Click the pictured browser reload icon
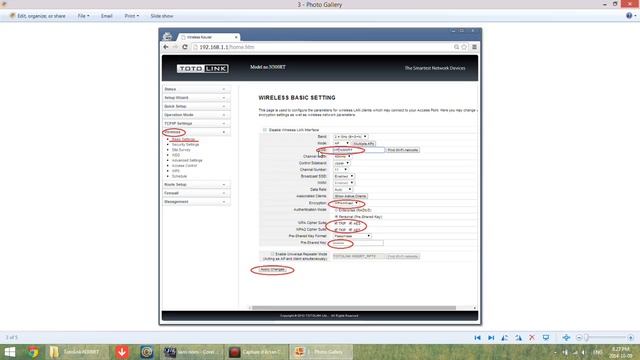The height and width of the screenshot is (360, 640). click(185, 47)
